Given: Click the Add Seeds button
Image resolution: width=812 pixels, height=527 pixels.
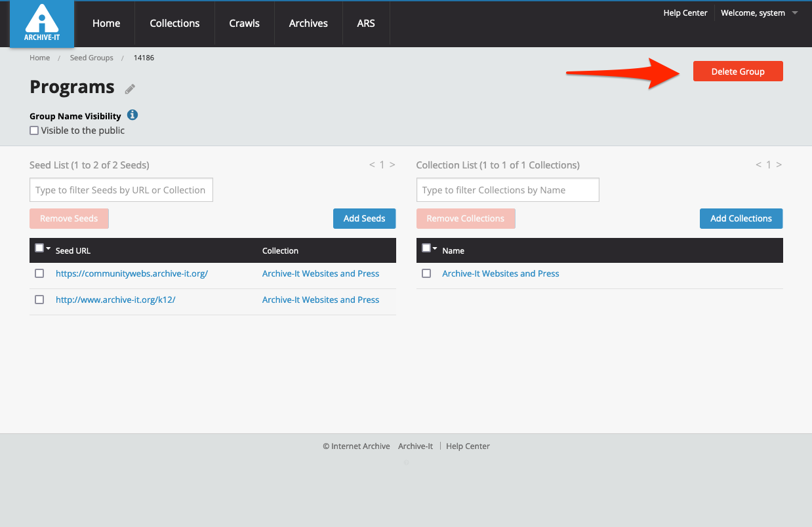Looking at the screenshot, I should pyautogui.click(x=364, y=218).
